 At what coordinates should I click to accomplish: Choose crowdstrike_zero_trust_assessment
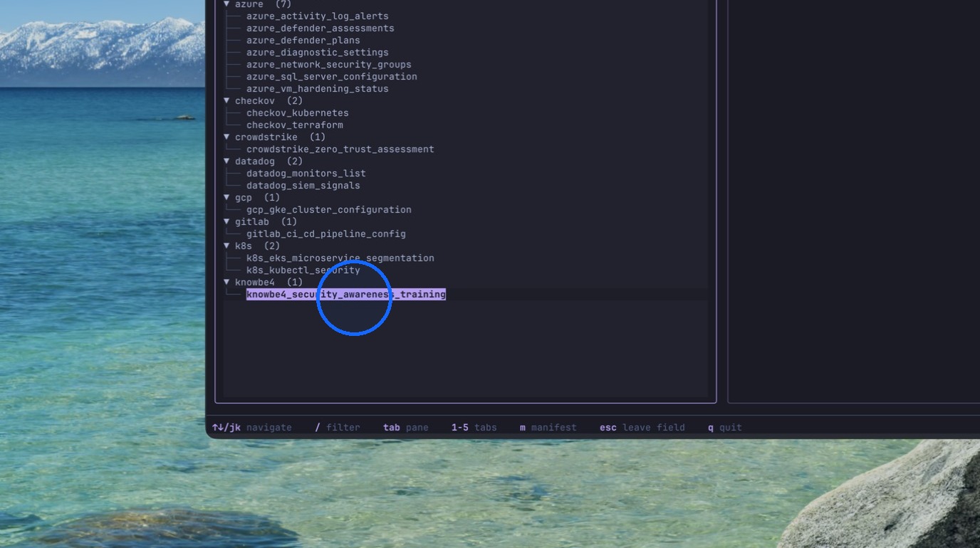340,149
